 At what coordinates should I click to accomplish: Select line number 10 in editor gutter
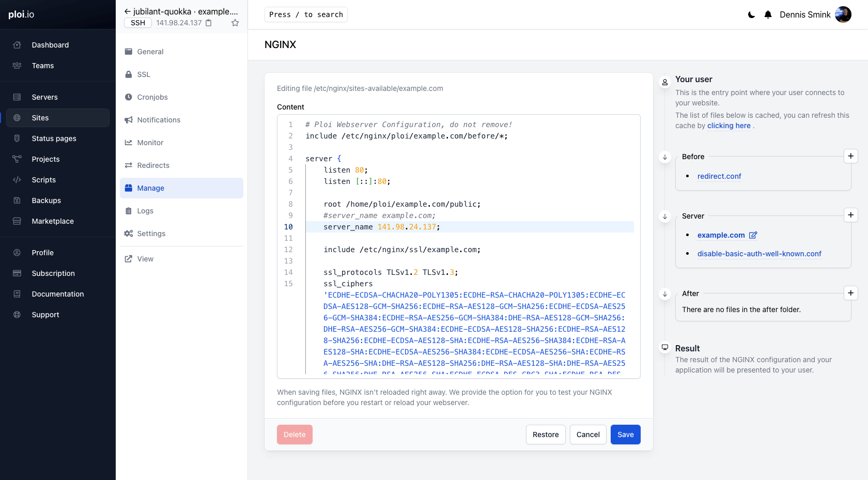[288, 227]
